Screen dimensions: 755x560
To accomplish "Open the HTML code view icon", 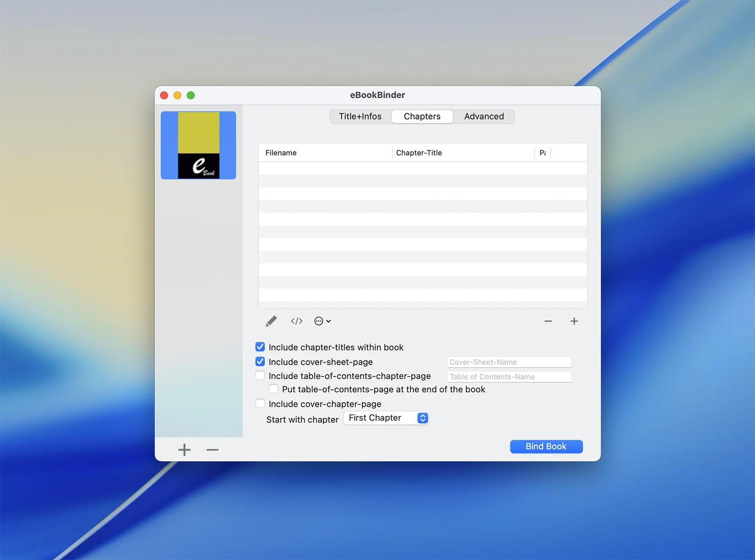I will [297, 321].
